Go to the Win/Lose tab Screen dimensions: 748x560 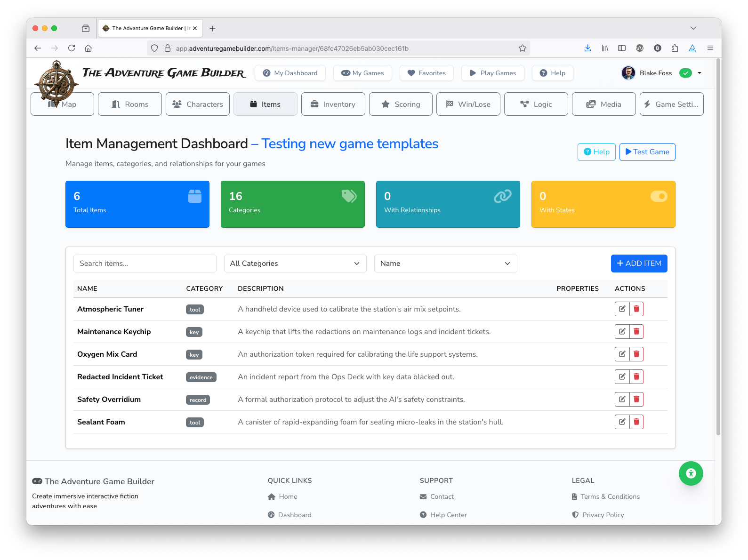[x=468, y=104]
